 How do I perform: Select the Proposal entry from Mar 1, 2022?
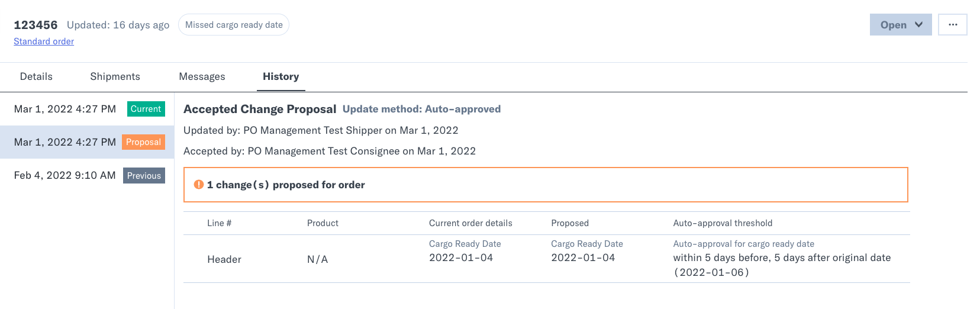[87, 142]
